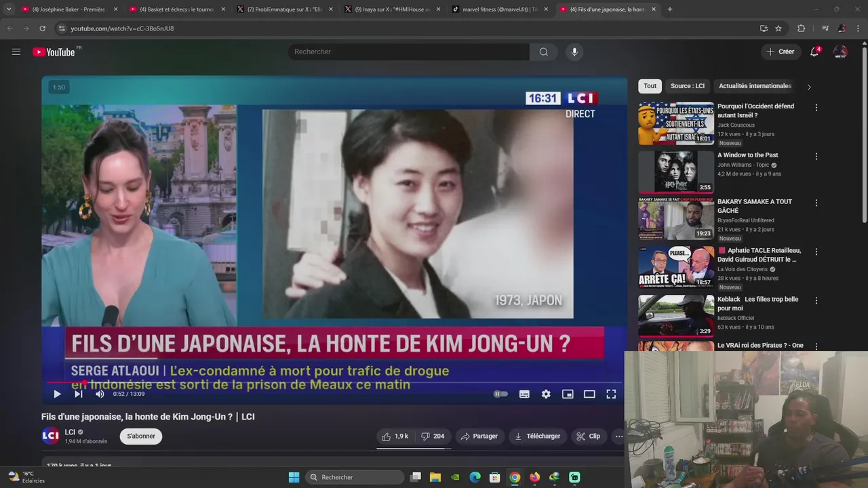868x488 pixels.
Task: Click the Partager button
Action: 479,436
